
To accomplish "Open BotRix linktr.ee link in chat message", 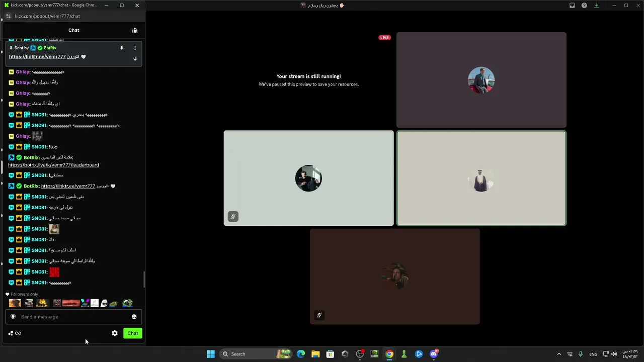I will (68, 186).
